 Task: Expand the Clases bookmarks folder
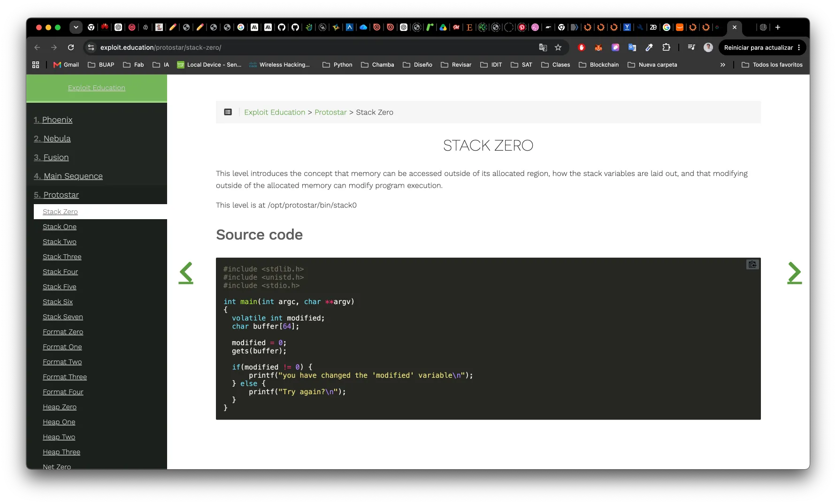click(555, 65)
